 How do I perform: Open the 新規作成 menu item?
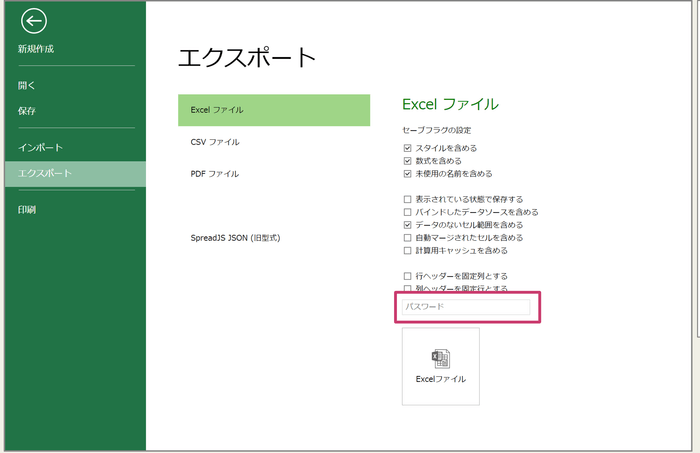pos(36,48)
